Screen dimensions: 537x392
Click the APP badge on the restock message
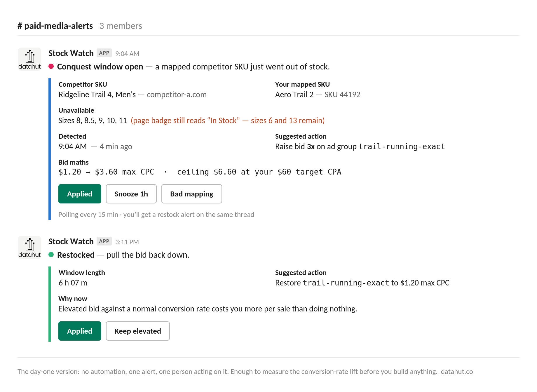(104, 241)
